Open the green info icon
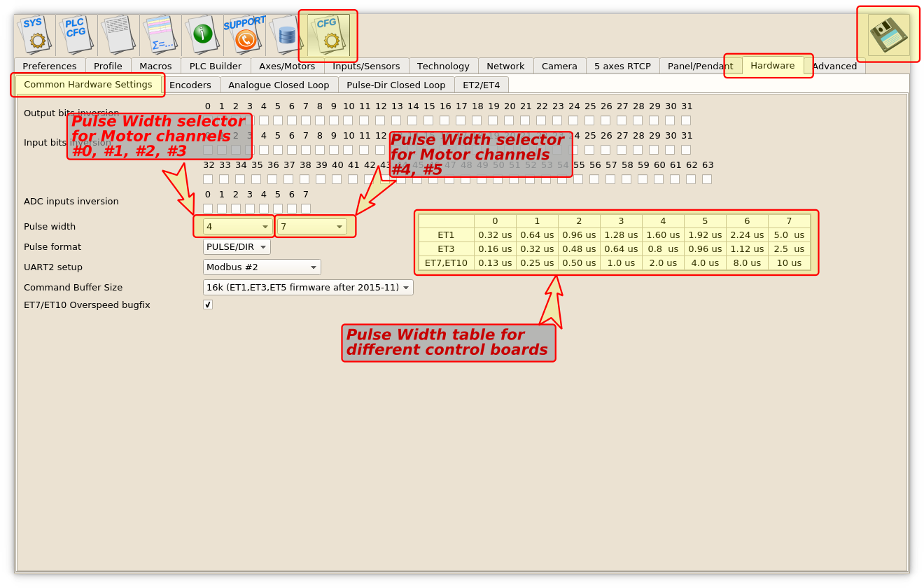The height and width of the screenshot is (588, 924). click(202, 34)
